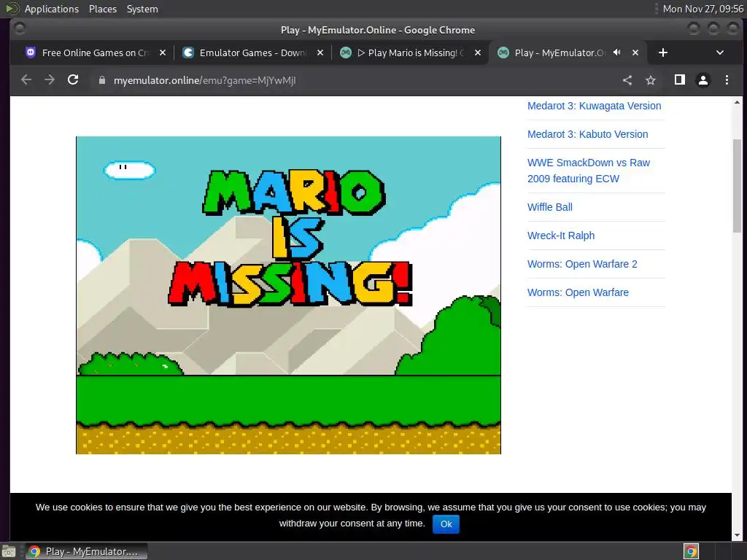The height and width of the screenshot is (560, 747).
Task: Click the scrollbar up arrow
Action: pos(737,102)
